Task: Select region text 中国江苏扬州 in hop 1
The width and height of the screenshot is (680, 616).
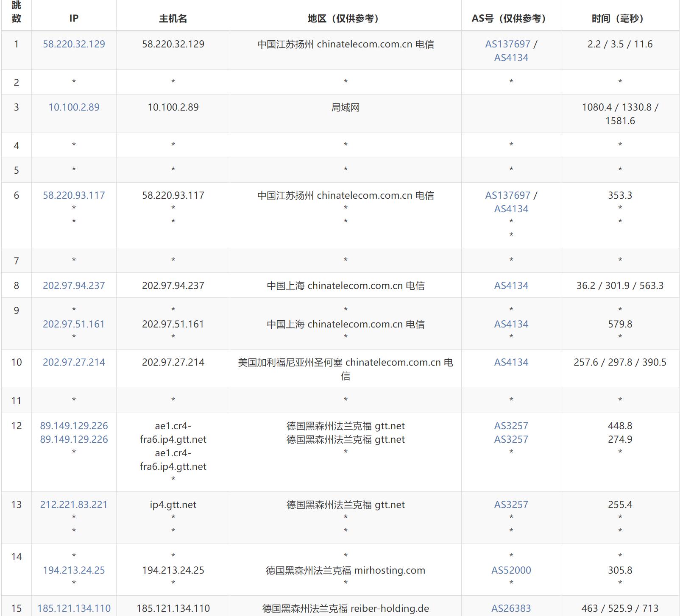Action: [285, 44]
